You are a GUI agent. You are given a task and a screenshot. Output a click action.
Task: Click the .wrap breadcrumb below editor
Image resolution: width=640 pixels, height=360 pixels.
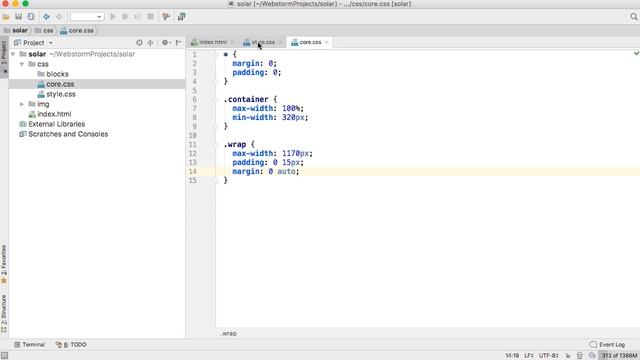coord(229,333)
